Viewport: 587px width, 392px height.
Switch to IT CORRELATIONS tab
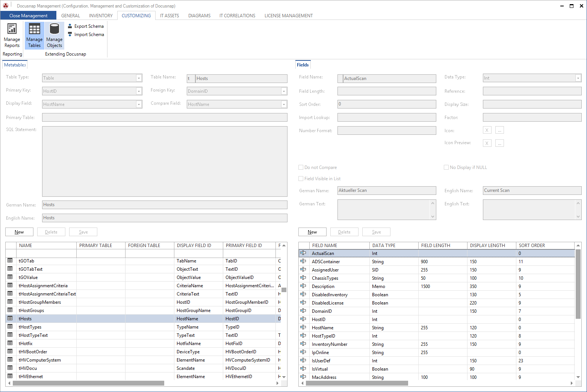coord(238,16)
